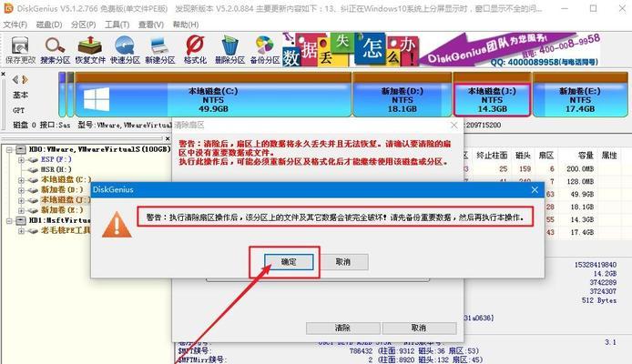Viewport: 632px width, 364px height.
Task: Click the 17.4GB capacity cell in table
Action: [x=583, y=232]
